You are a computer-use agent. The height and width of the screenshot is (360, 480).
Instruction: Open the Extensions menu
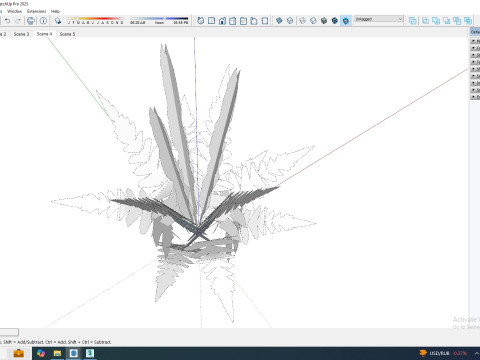click(x=36, y=11)
